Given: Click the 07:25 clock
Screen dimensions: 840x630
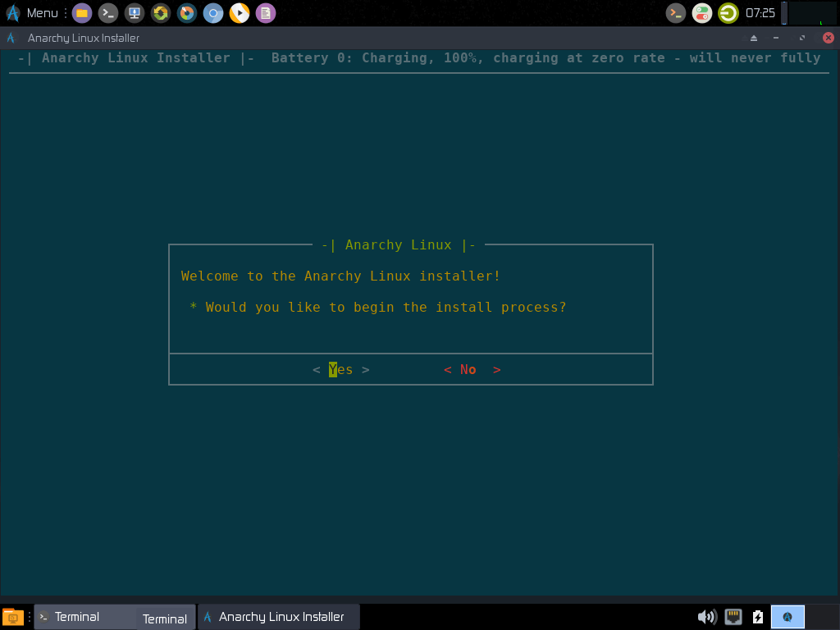Looking at the screenshot, I should pyautogui.click(x=760, y=13).
